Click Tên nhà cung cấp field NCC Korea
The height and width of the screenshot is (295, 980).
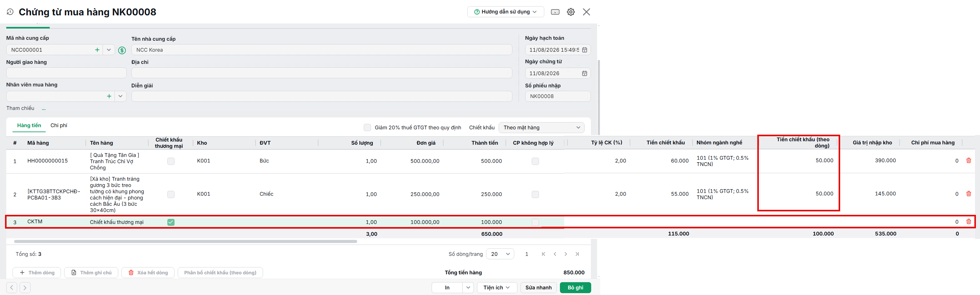click(322, 50)
